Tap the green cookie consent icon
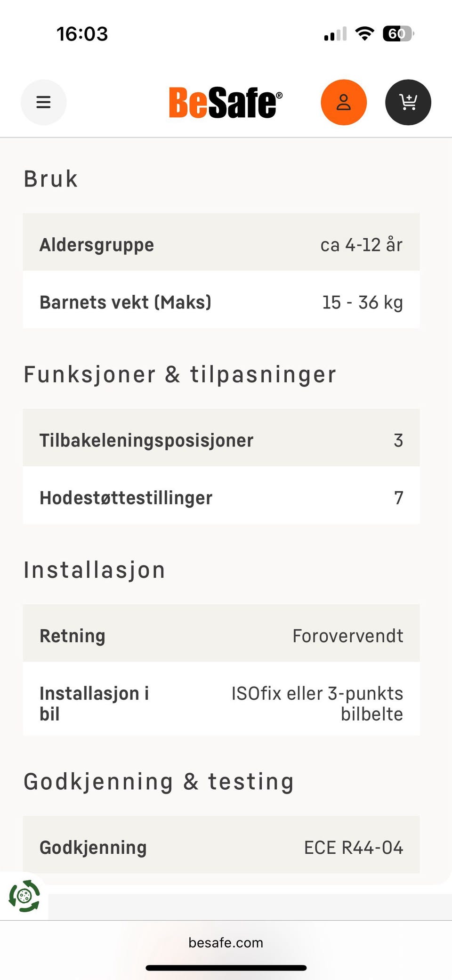 pyautogui.click(x=24, y=896)
